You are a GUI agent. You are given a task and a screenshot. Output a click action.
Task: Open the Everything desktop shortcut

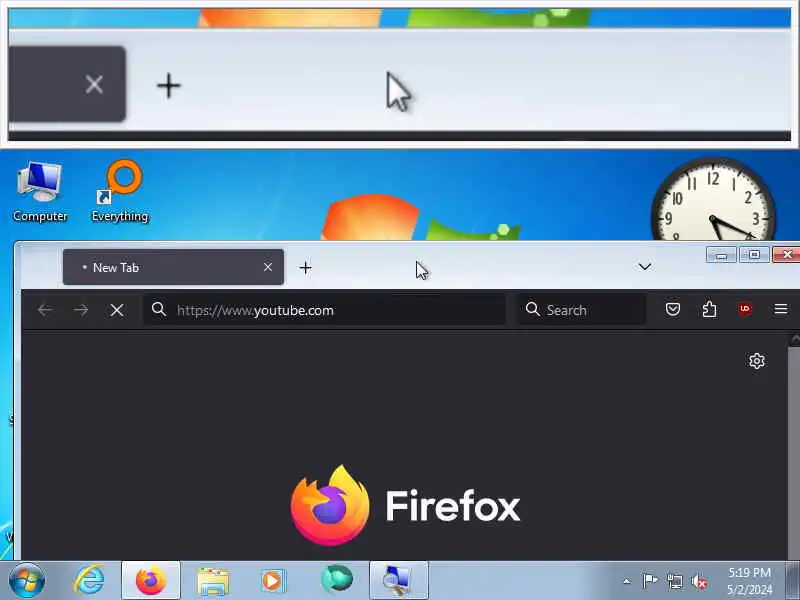click(x=120, y=192)
